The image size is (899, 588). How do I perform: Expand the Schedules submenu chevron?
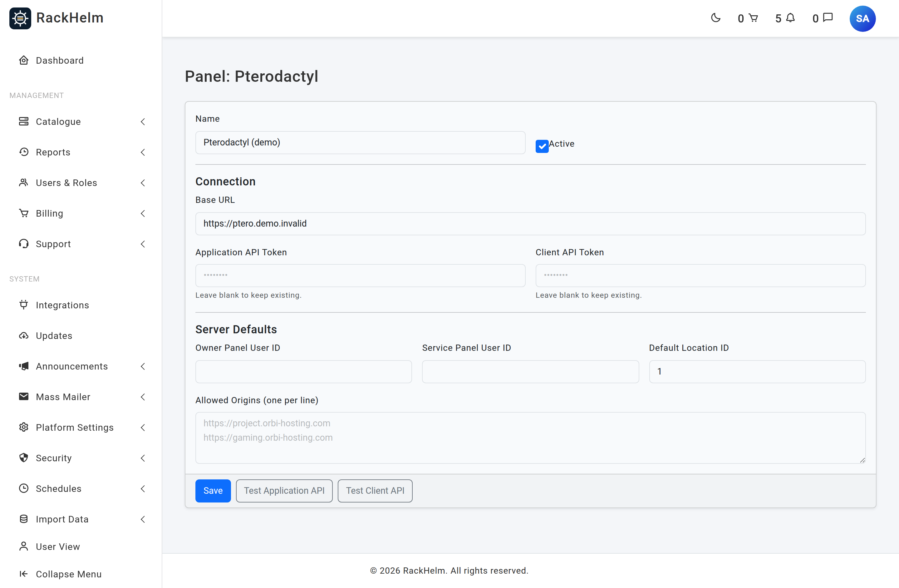click(143, 489)
